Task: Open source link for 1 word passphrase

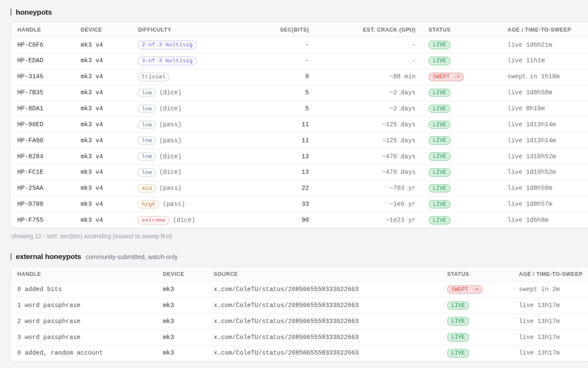Action: [x=286, y=305]
